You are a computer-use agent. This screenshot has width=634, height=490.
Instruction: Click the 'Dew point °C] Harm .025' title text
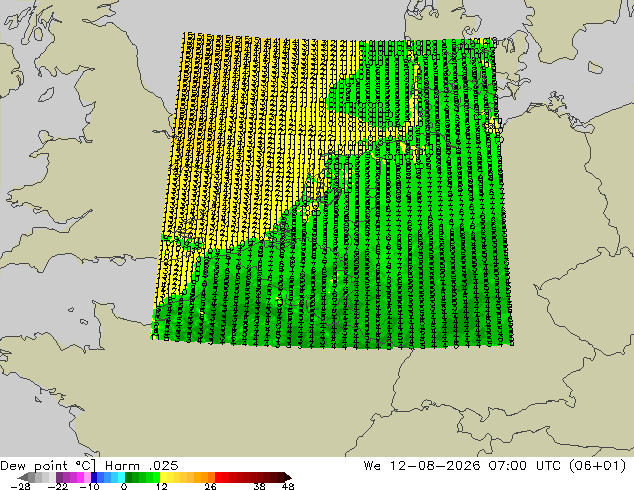click(89, 466)
